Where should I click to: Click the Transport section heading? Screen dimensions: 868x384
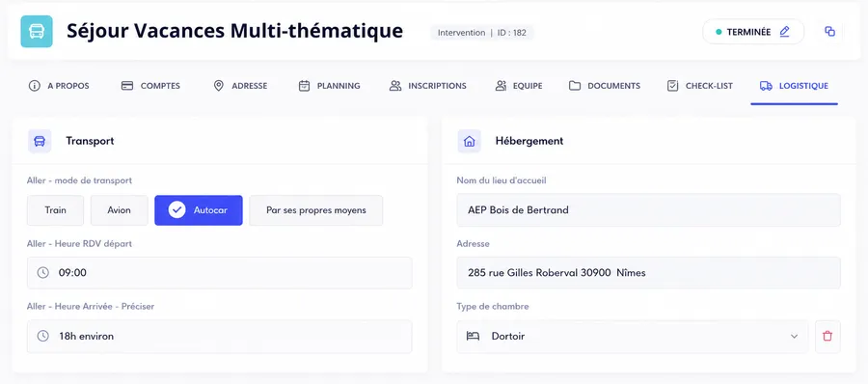point(90,141)
